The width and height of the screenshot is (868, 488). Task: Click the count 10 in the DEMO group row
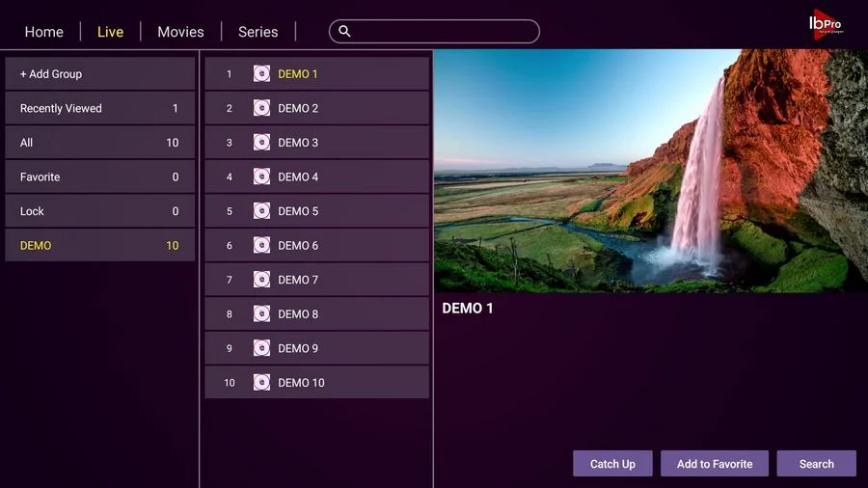pos(173,246)
